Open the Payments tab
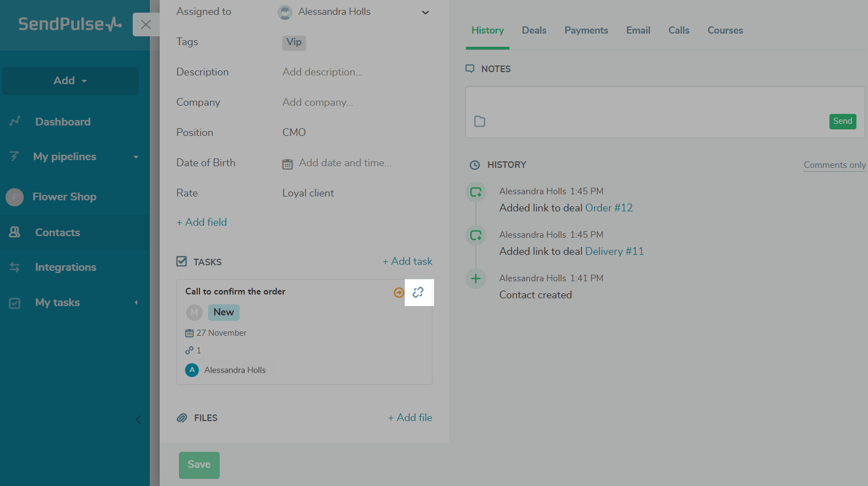Screen dimensions: 868x486 click(x=586, y=30)
